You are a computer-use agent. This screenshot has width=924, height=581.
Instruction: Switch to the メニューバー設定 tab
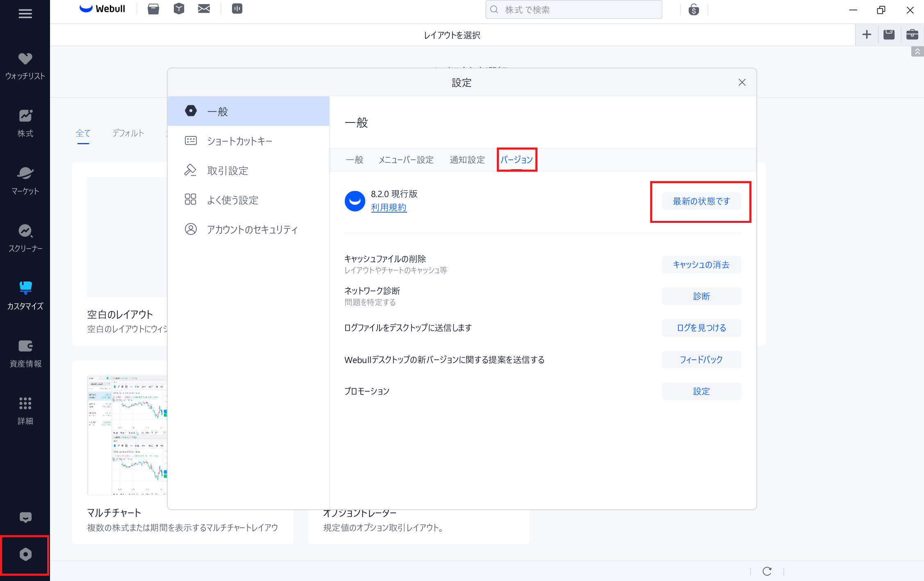(x=406, y=160)
